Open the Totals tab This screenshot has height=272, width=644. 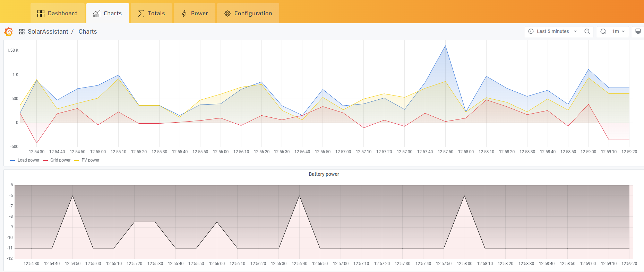click(x=152, y=14)
